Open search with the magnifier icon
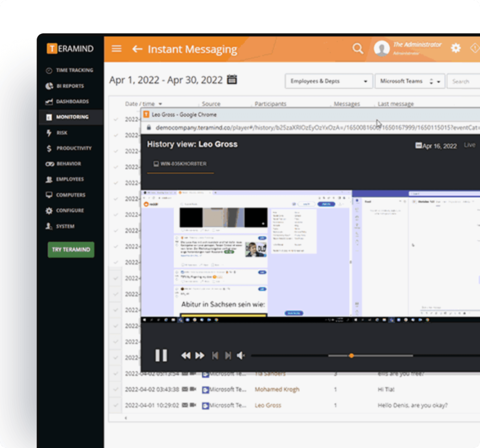 click(x=358, y=48)
